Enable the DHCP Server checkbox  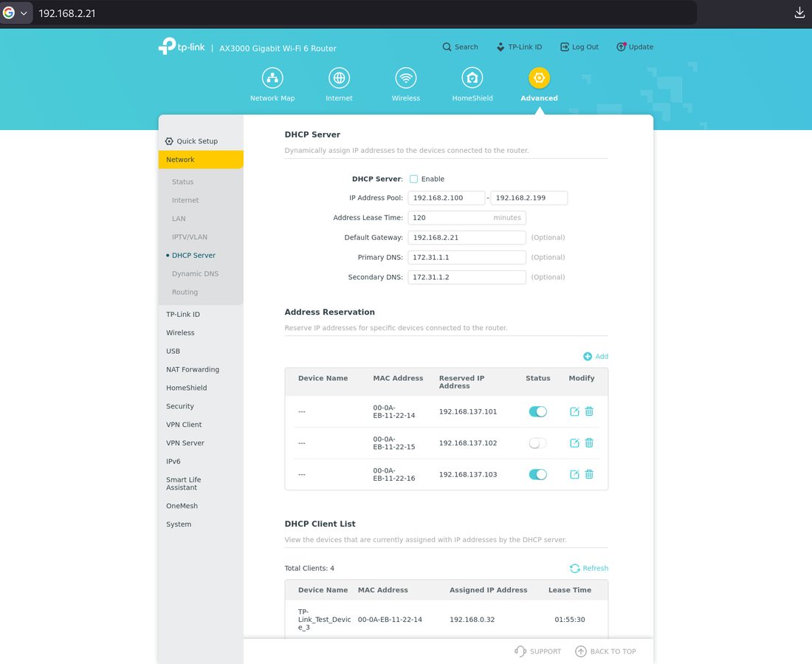[x=414, y=179]
